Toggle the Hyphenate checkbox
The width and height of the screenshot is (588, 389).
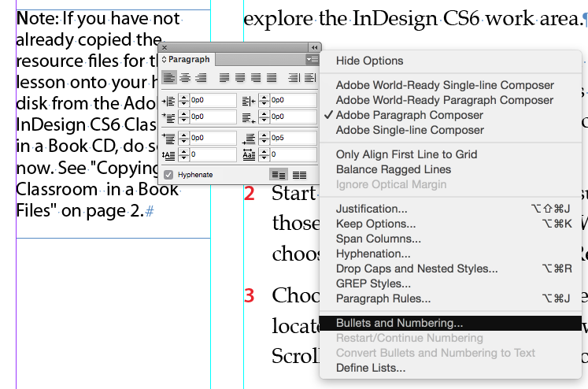click(x=168, y=175)
